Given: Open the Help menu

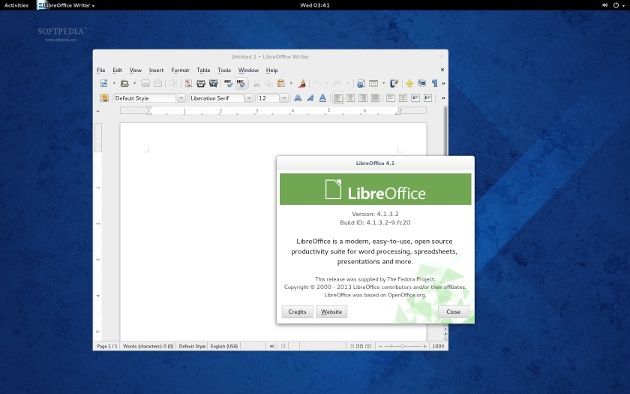Looking at the screenshot, I should 272,70.
